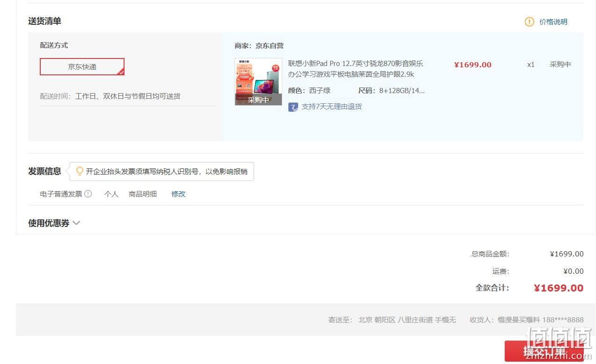This screenshot has width=596, height=364.
Task: Open the 联想小新Pad Pro product title
Action: point(355,69)
